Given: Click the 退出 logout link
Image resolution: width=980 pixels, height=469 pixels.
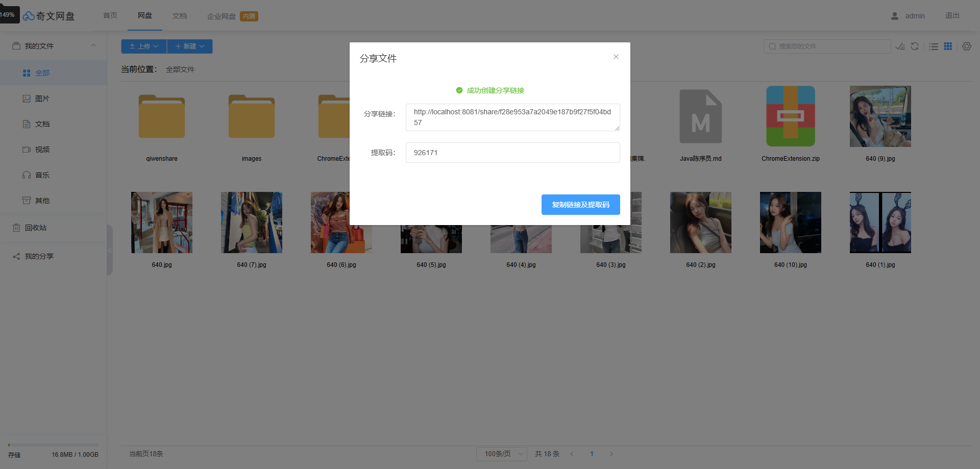Looking at the screenshot, I should click(x=952, y=16).
